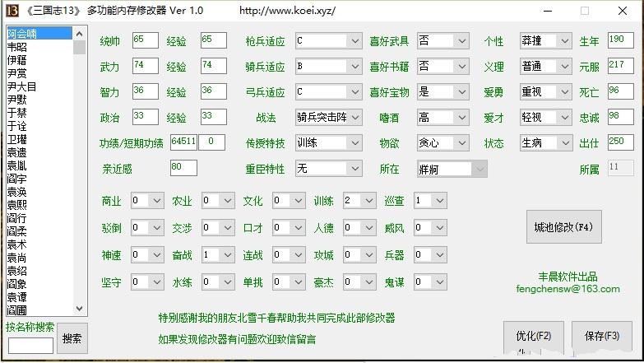Select 阎圃 in the character list
Viewport: 644px width, 363px height.
click(39, 310)
